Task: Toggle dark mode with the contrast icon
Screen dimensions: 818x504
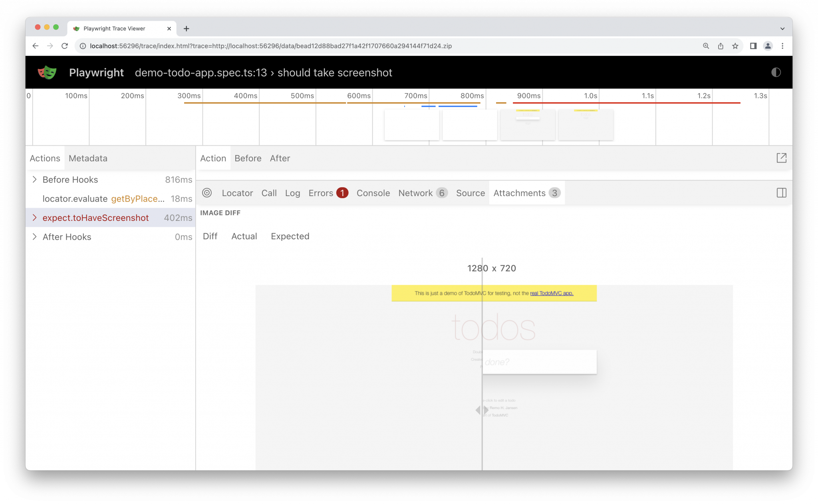Action: (776, 72)
